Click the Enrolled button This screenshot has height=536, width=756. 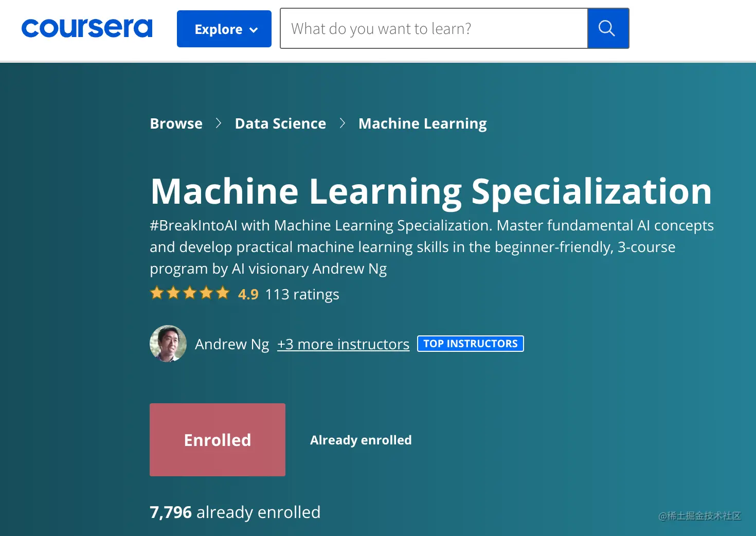coord(218,440)
